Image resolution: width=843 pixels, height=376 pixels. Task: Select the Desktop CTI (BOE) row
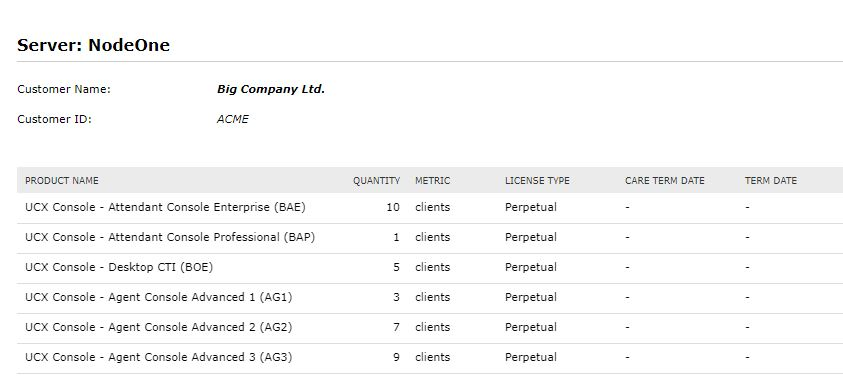point(430,268)
